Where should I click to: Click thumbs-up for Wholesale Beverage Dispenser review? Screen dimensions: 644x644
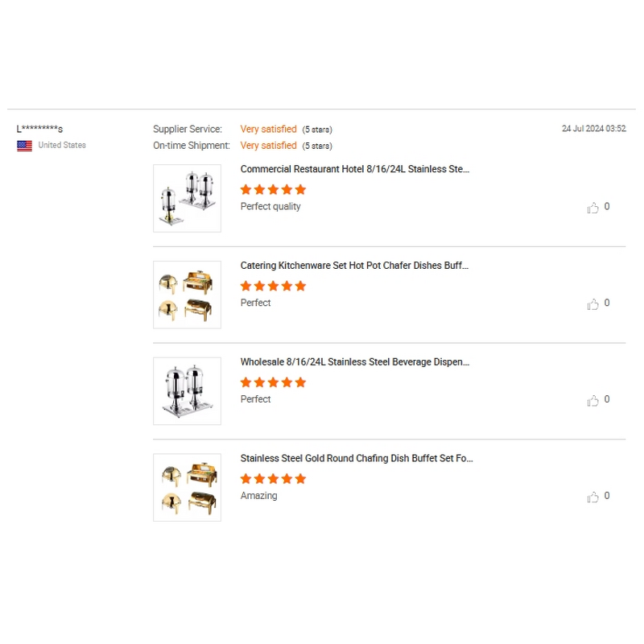593,401
